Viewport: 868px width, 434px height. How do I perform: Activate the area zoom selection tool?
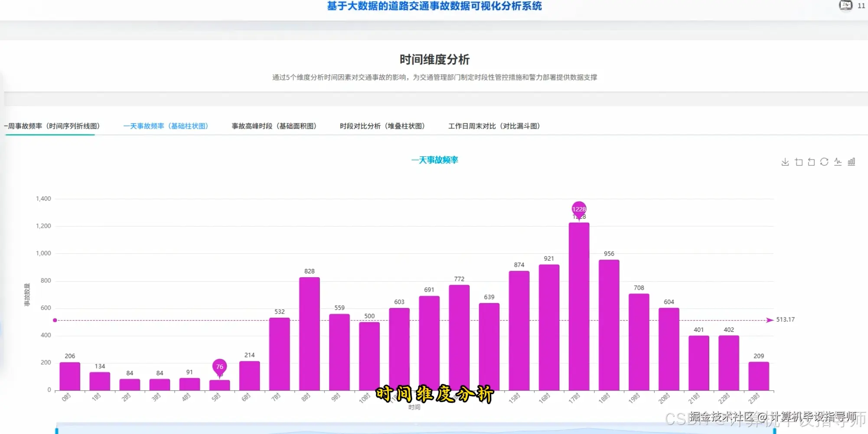click(x=798, y=162)
